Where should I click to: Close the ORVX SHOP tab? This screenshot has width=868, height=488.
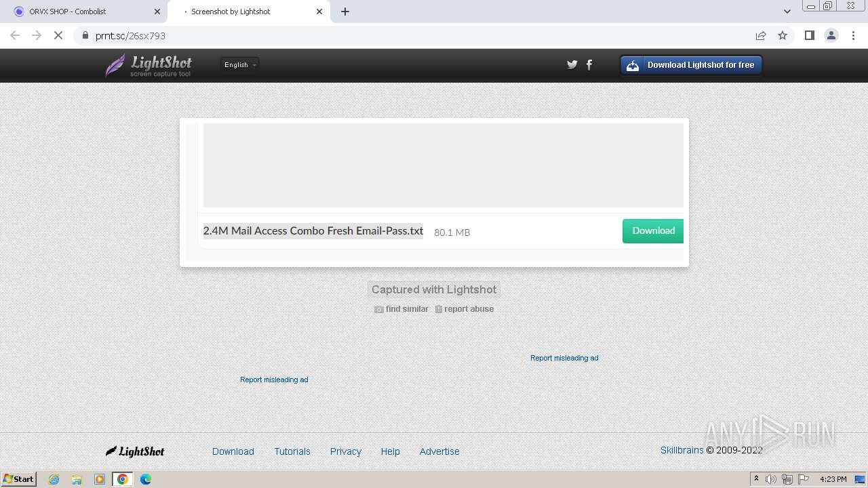point(157,12)
